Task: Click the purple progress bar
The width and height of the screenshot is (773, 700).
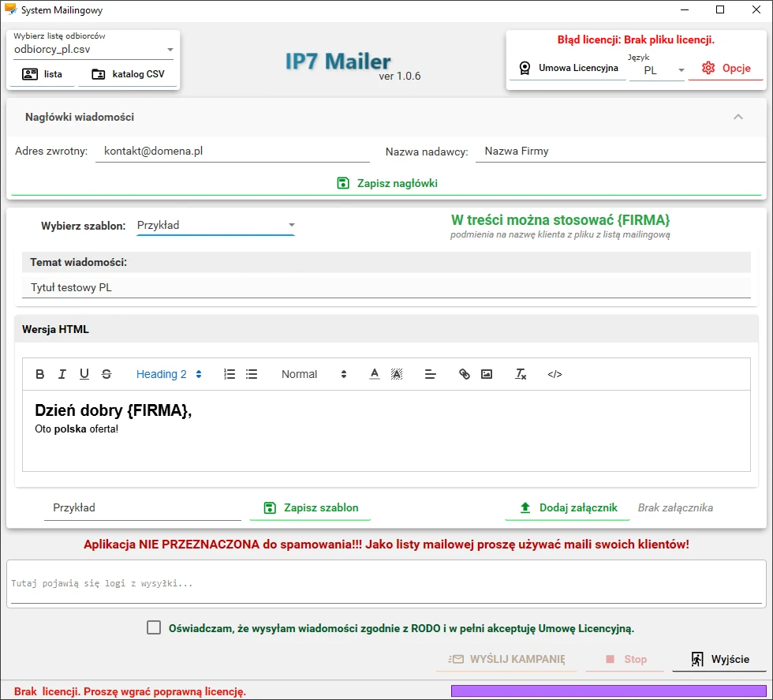Action: [609, 691]
